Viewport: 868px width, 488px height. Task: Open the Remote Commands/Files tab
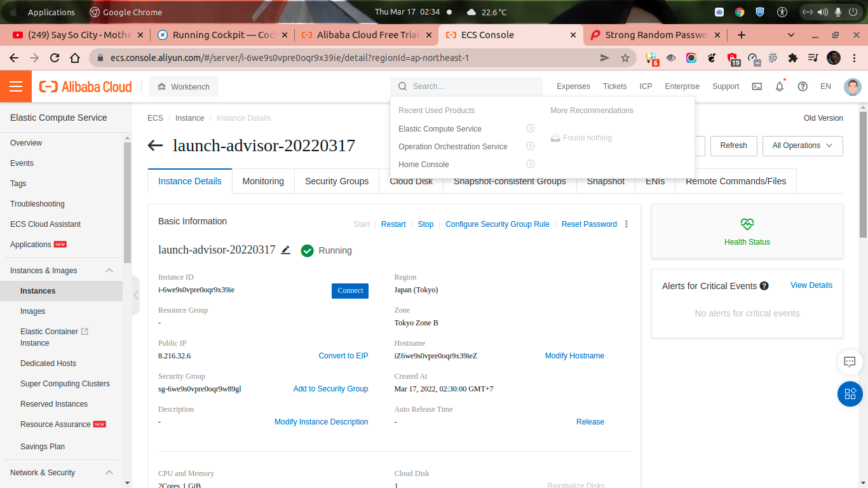click(x=736, y=181)
